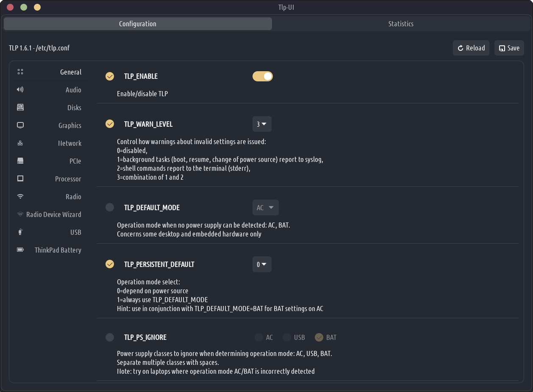Enable the TLP_DEFAULT_MODE setting checkbox
The height and width of the screenshot is (392, 533).
coord(110,208)
